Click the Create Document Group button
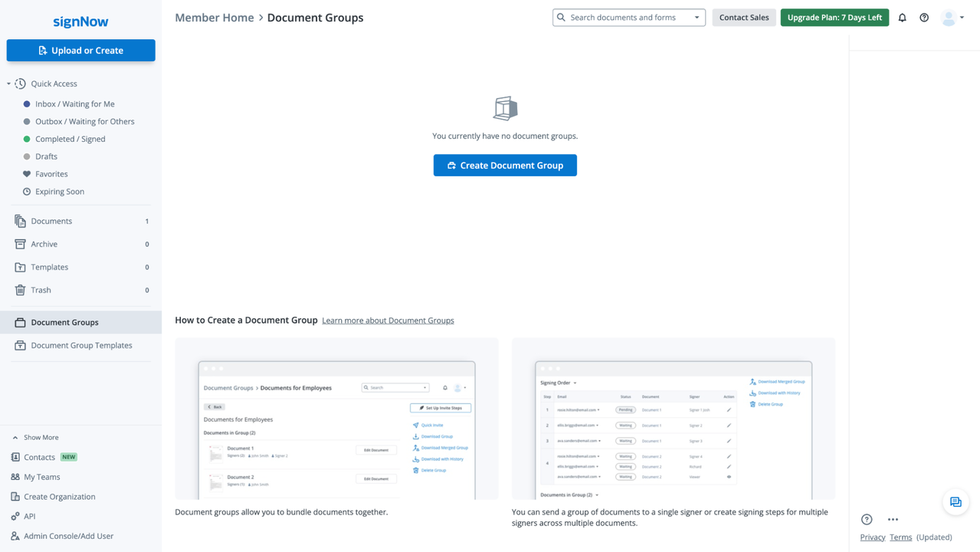The width and height of the screenshot is (980, 552). click(505, 166)
